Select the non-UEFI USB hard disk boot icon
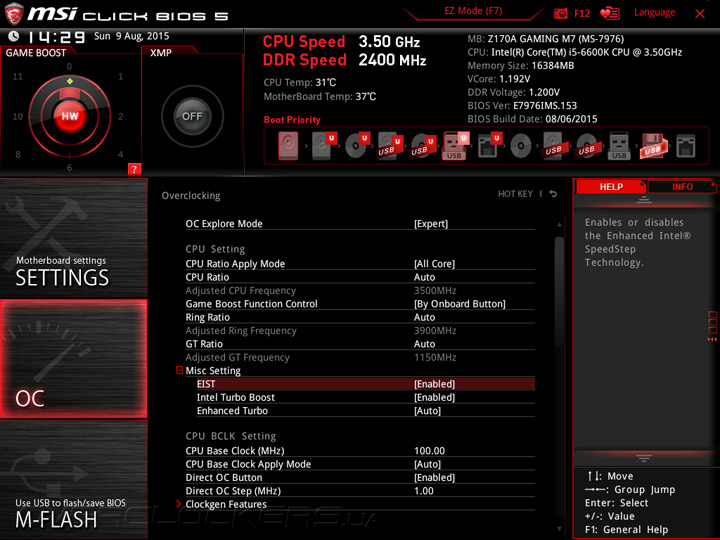The image size is (720, 540). 553,146
